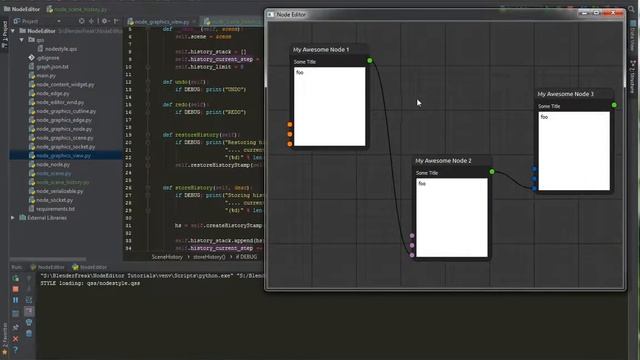Open Project panel settings gear

point(104,21)
